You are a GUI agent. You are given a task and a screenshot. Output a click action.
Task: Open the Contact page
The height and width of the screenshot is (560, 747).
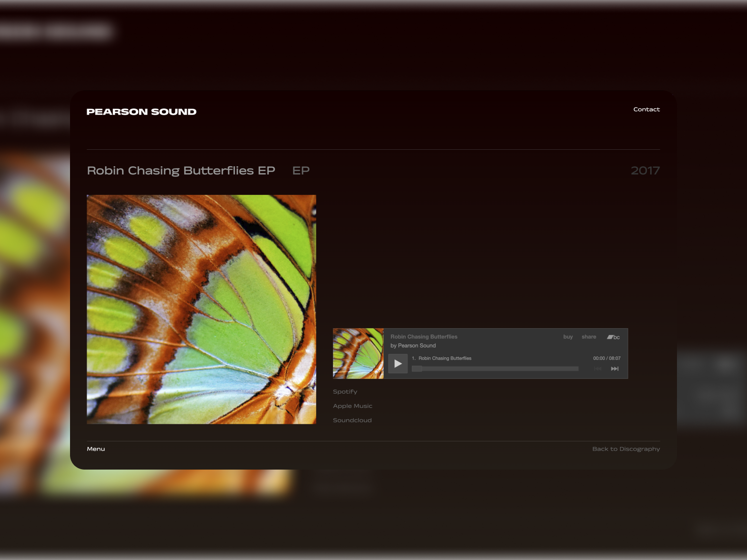click(646, 109)
